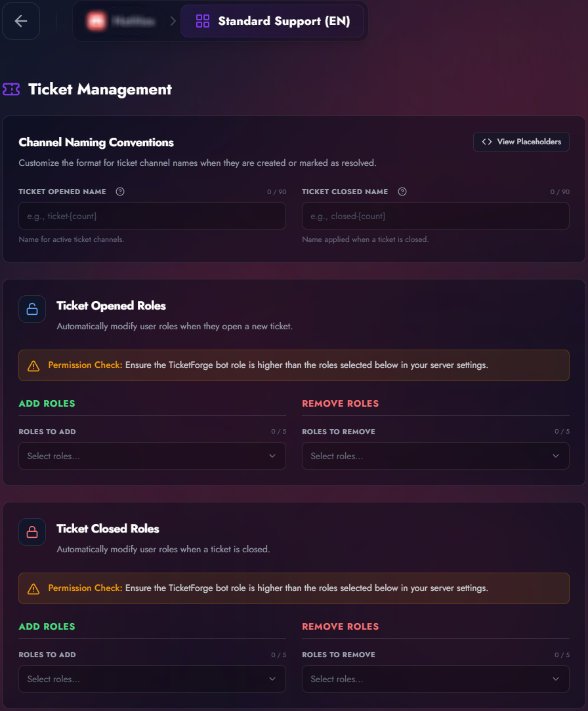Image resolution: width=588 pixels, height=711 pixels.
Task: Click the warning triangle in first Permission Check banner
Action: point(33,365)
